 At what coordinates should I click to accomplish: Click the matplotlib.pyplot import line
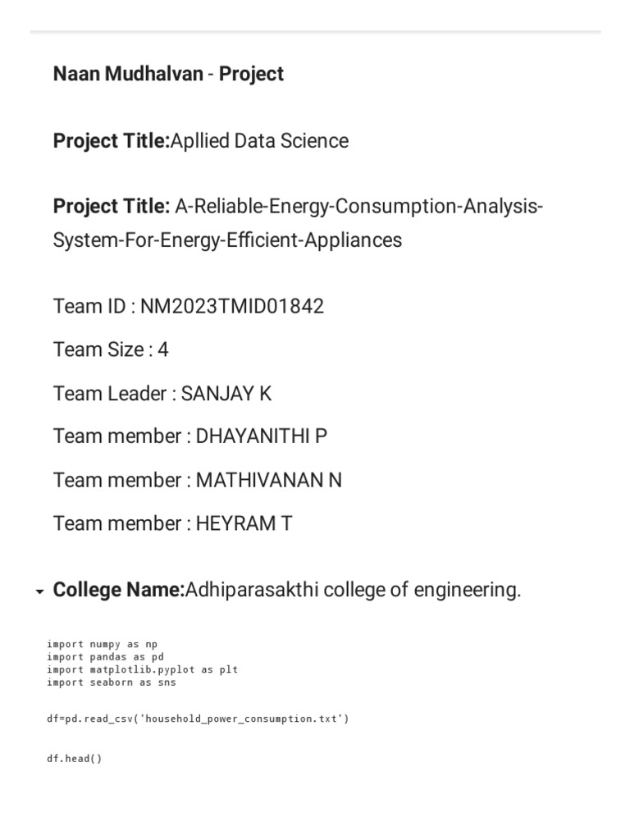pyautogui.click(x=142, y=669)
